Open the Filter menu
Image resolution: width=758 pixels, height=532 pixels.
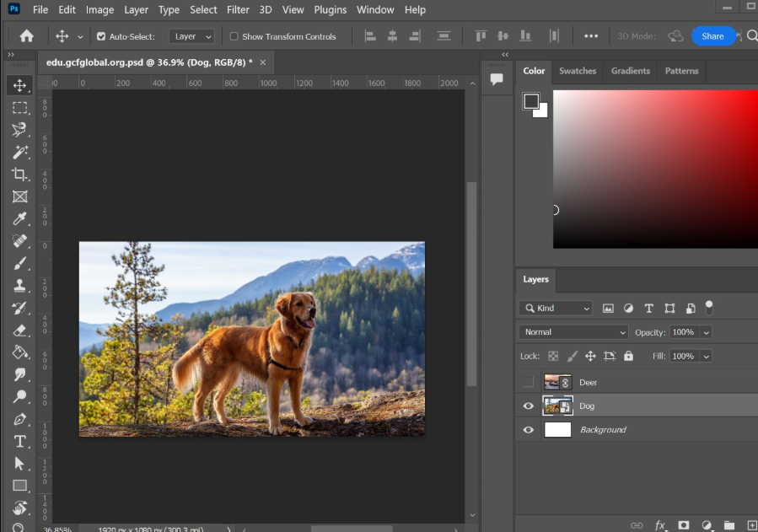click(238, 10)
